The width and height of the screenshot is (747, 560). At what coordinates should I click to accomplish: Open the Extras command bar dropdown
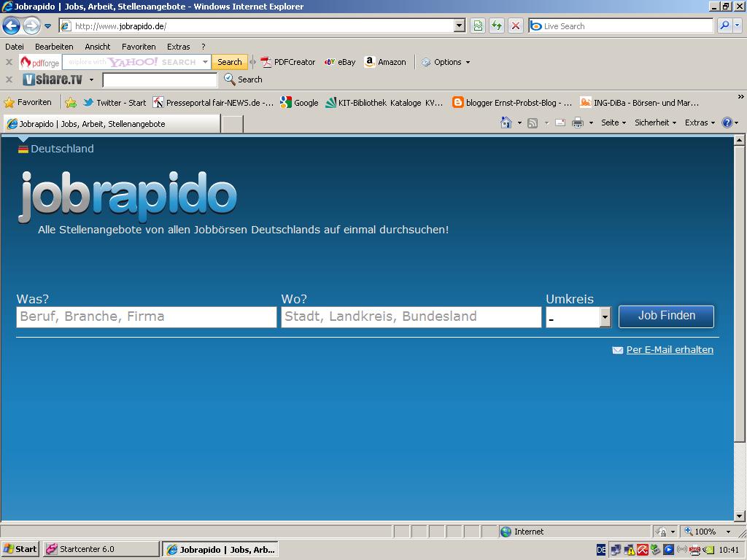[x=700, y=122]
